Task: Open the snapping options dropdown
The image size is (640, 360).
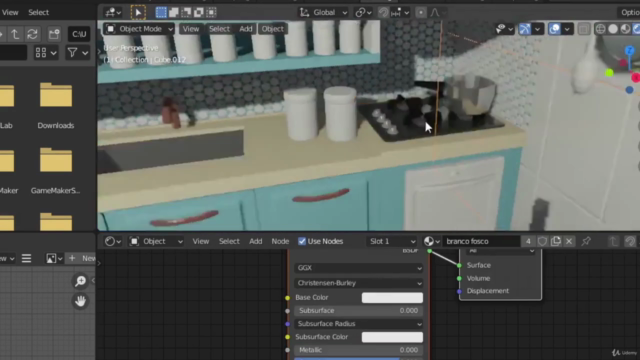Action: [400, 13]
